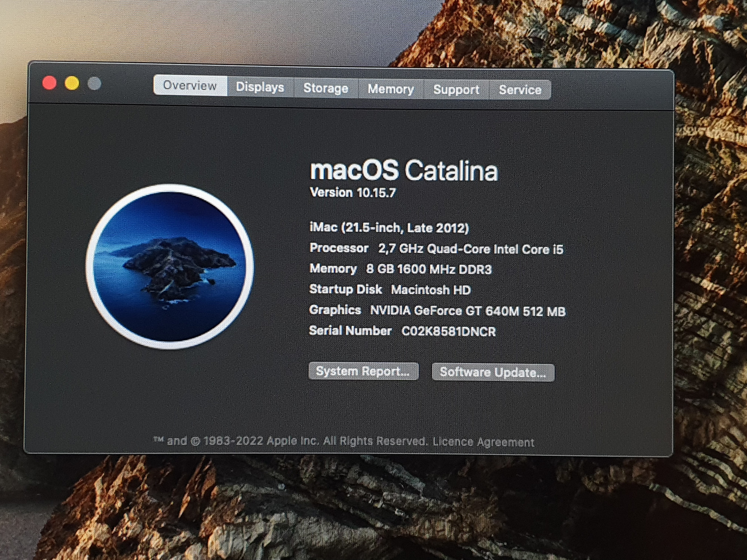The height and width of the screenshot is (560, 747).
Task: Open the Displays tab
Action: pos(260,87)
